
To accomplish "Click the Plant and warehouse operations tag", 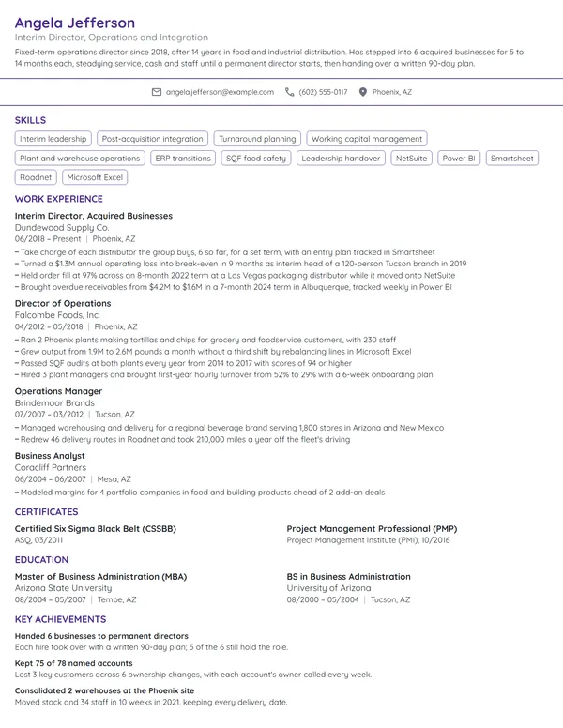I will pyautogui.click(x=80, y=159).
